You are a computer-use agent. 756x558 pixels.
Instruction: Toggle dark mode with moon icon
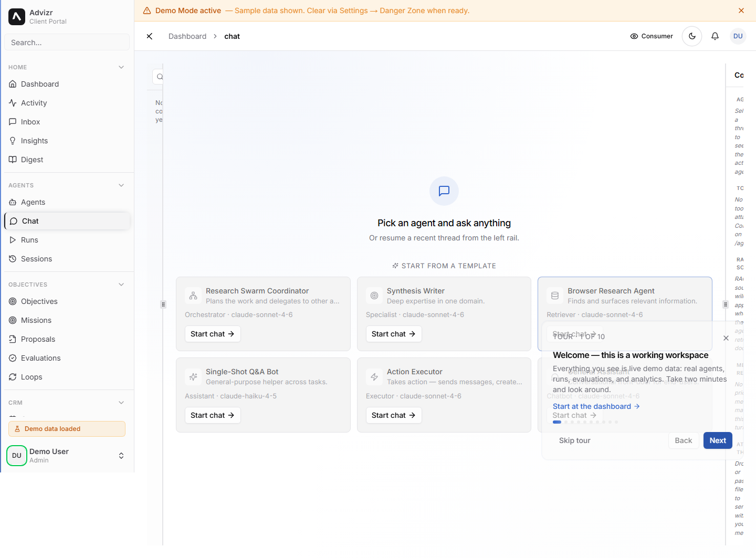coord(692,36)
